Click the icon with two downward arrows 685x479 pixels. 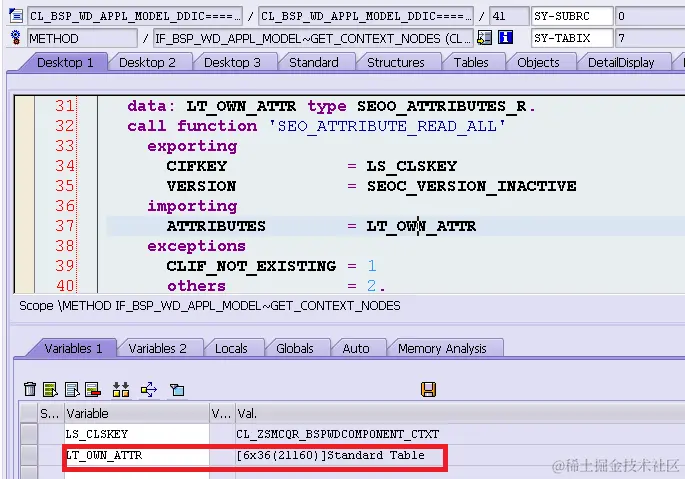point(121,389)
